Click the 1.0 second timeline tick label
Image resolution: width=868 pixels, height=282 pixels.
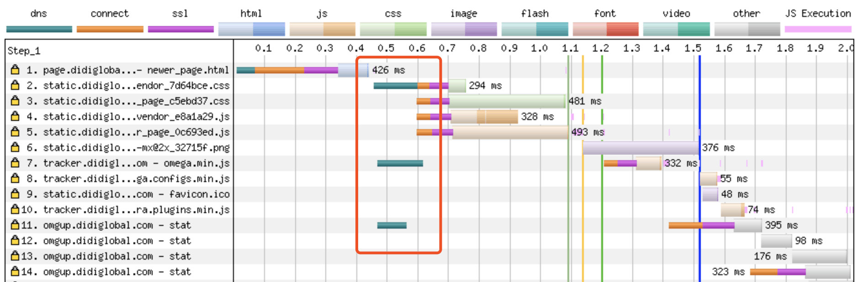(x=539, y=48)
